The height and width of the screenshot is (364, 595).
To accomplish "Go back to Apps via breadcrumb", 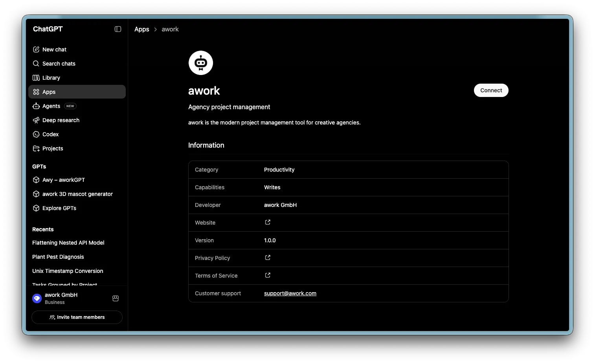I will (142, 29).
